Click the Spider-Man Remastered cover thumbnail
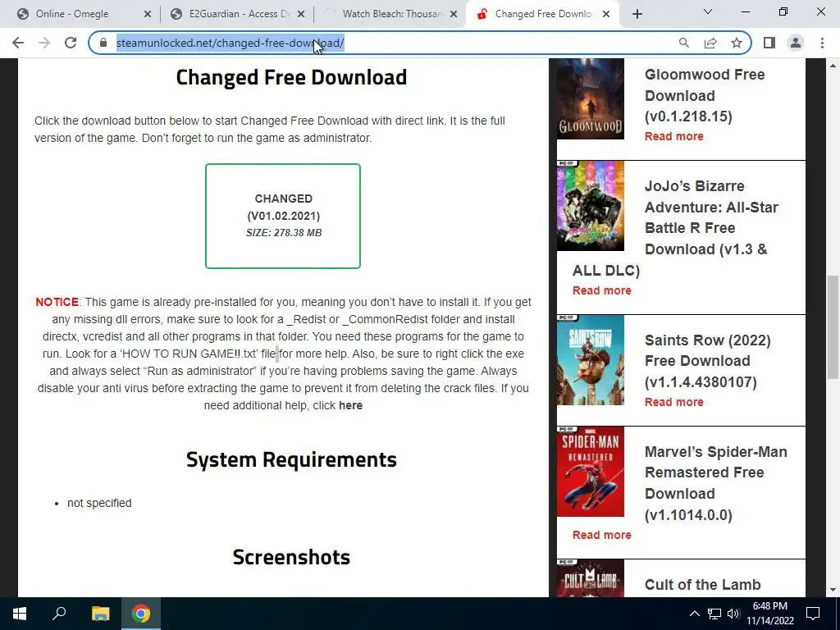The width and height of the screenshot is (840, 630). (591, 472)
